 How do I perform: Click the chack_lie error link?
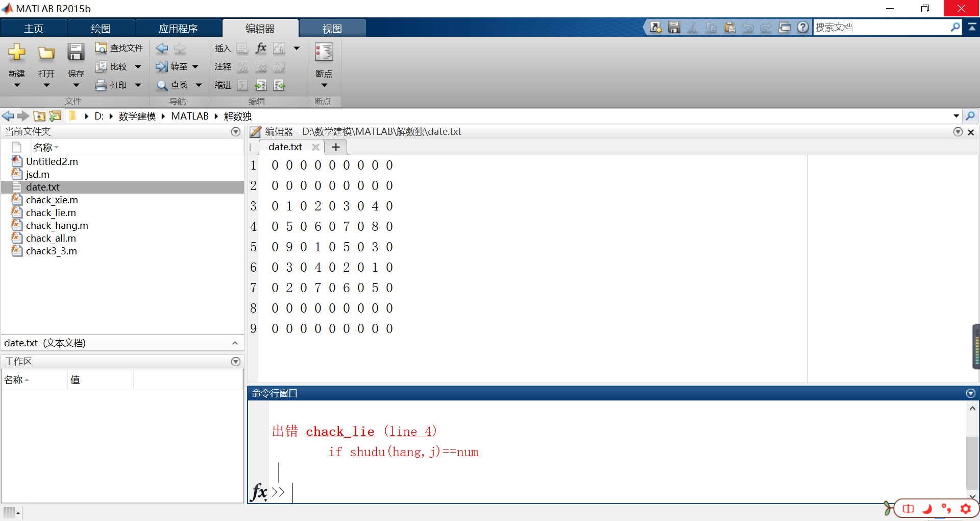[x=340, y=432]
